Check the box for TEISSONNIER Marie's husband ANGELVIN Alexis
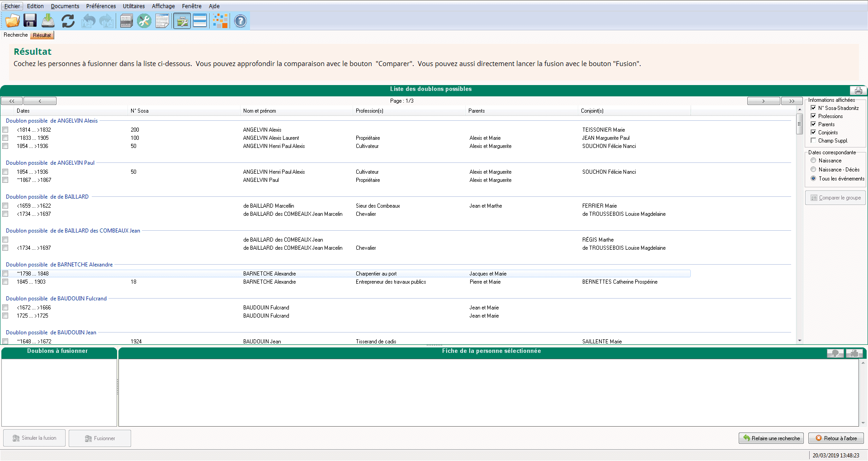Viewport: 868px width, 461px height. (x=5, y=130)
